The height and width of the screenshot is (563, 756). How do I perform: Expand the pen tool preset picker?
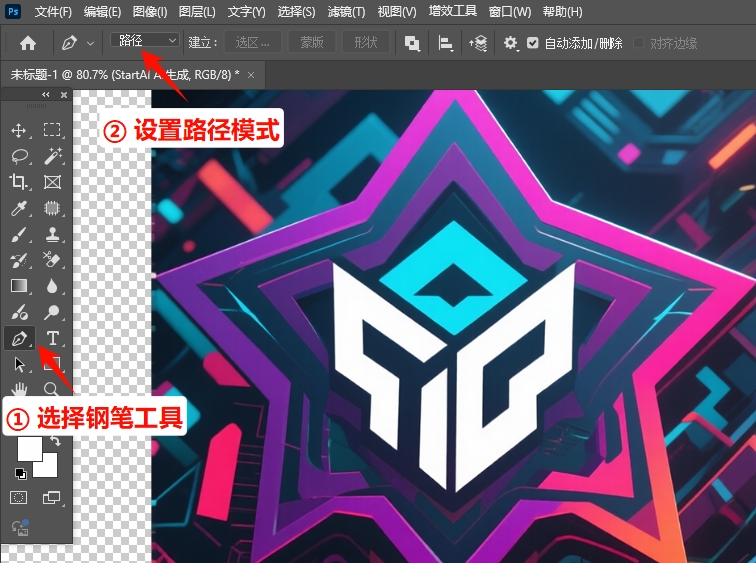(90, 43)
